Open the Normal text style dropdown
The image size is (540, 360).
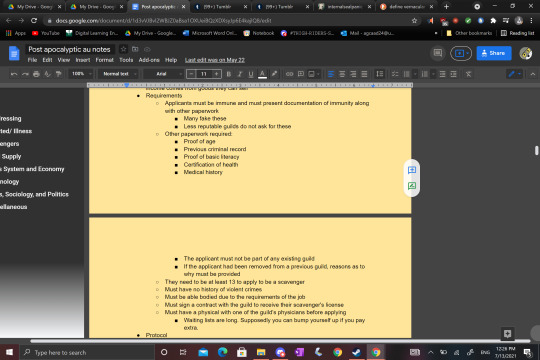coord(119,74)
